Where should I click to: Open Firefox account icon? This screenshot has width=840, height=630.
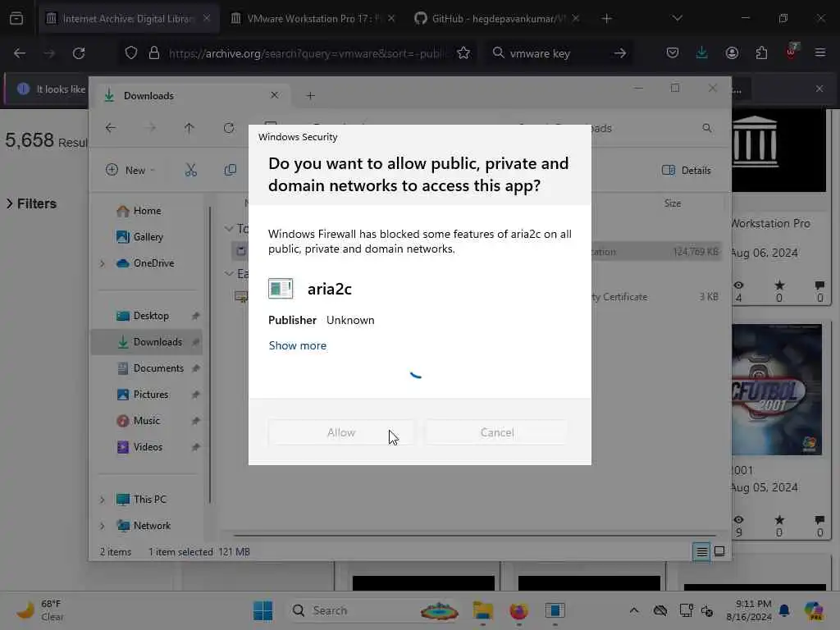(732, 53)
